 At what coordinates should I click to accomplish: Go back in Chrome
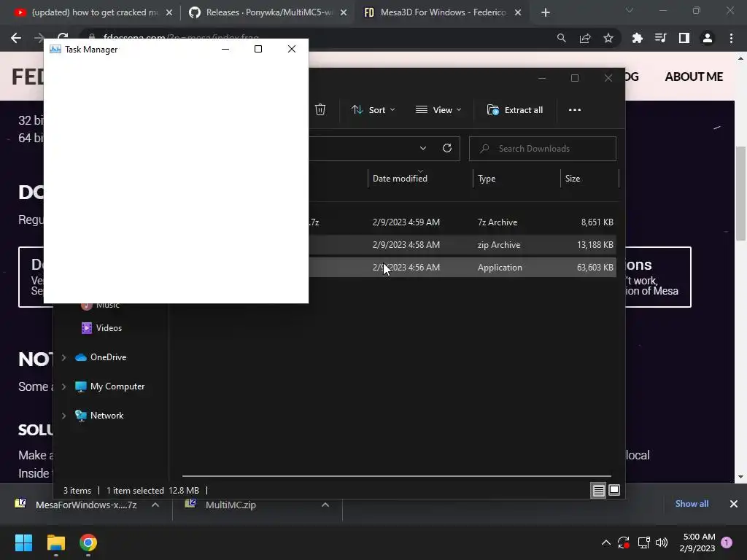(16, 38)
